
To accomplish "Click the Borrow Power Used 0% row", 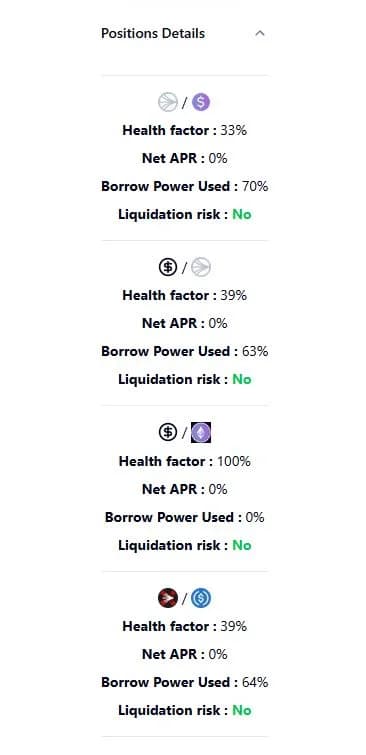I will pos(184,517).
